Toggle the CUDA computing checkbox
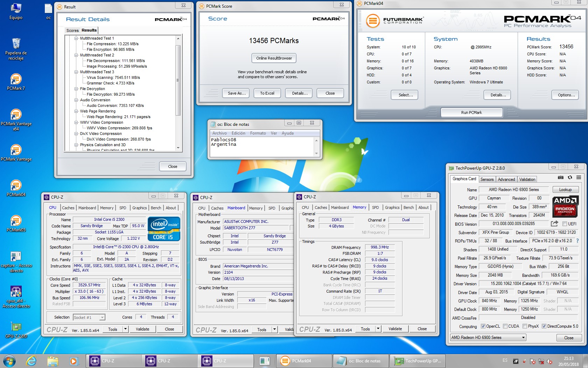 click(x=505, y=326)
